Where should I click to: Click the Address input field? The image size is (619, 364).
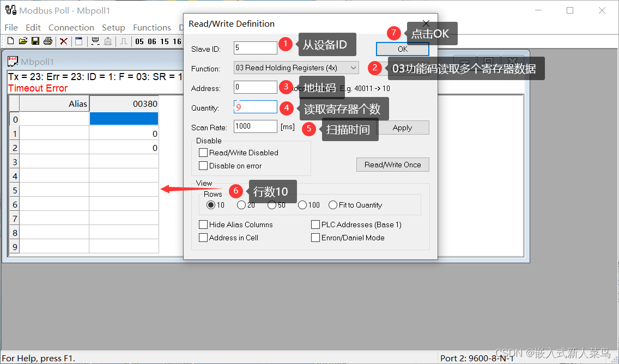coord(256,87)
